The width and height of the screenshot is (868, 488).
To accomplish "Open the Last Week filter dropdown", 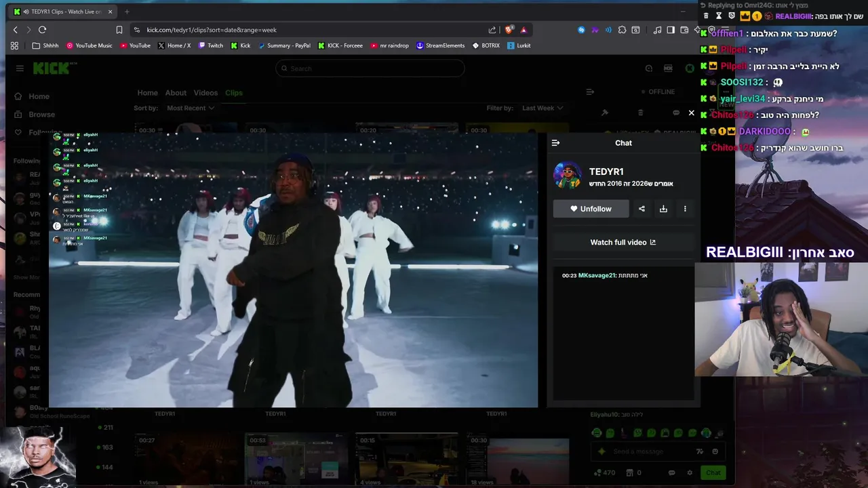I will click(542, 108).
